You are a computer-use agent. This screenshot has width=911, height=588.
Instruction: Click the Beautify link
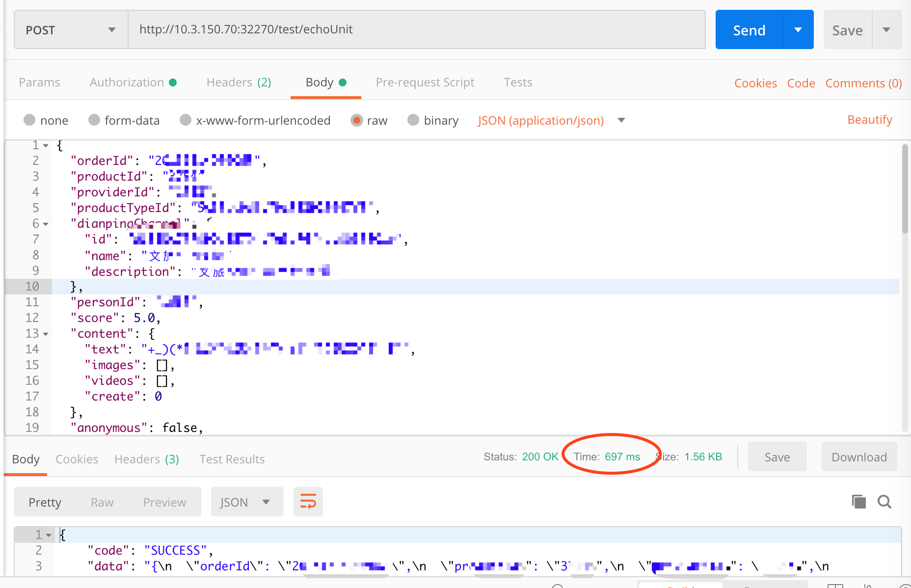[869, 119]
